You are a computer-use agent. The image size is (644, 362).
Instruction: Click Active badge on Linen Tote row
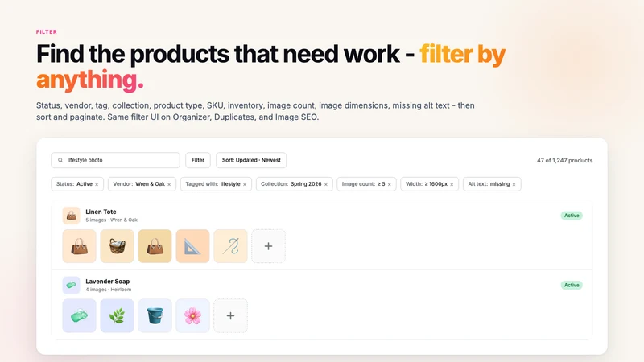pyautogui.click(x=572, y=216)
